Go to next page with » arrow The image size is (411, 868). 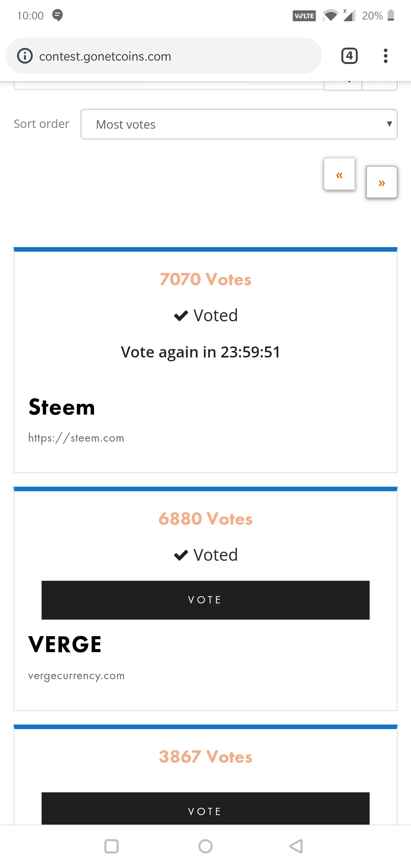pyautogui.click(x=382, y=182)
